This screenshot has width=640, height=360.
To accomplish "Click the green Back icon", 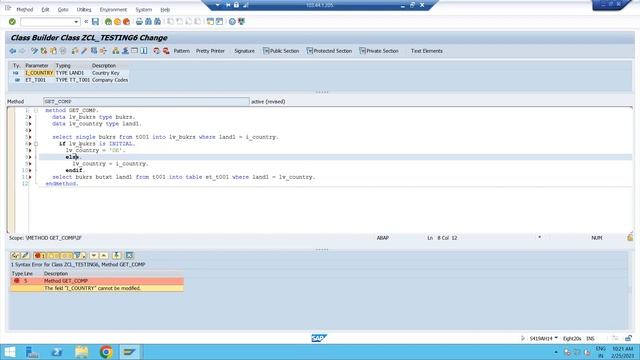I will point(108,22).
